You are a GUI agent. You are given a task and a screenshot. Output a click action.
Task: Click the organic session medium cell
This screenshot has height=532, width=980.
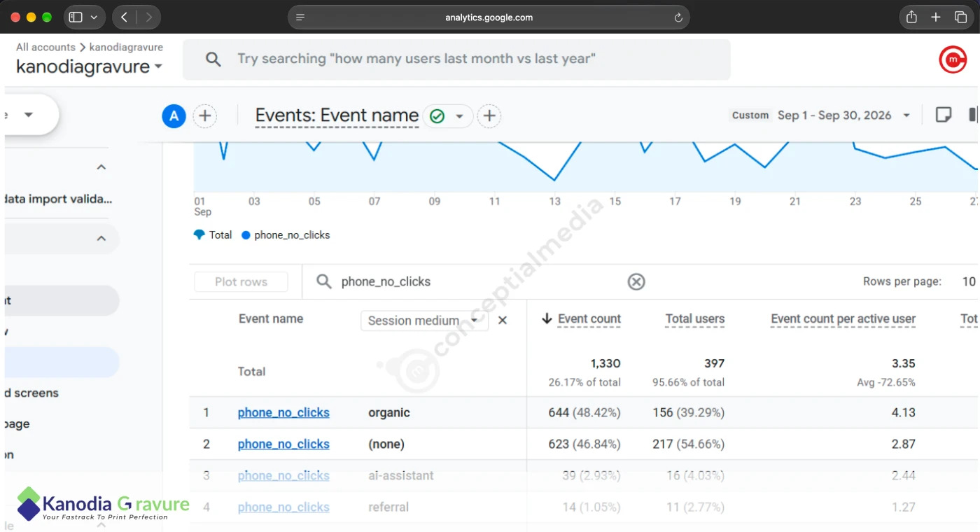coord(389,412)
